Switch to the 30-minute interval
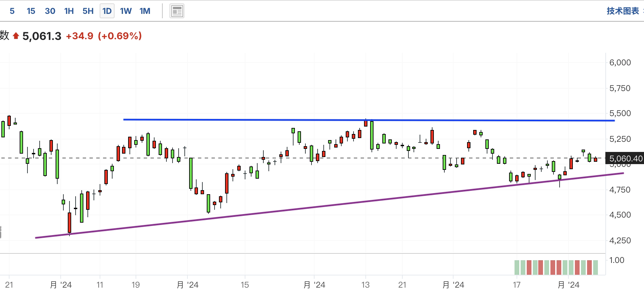 (x=50, y=11)
